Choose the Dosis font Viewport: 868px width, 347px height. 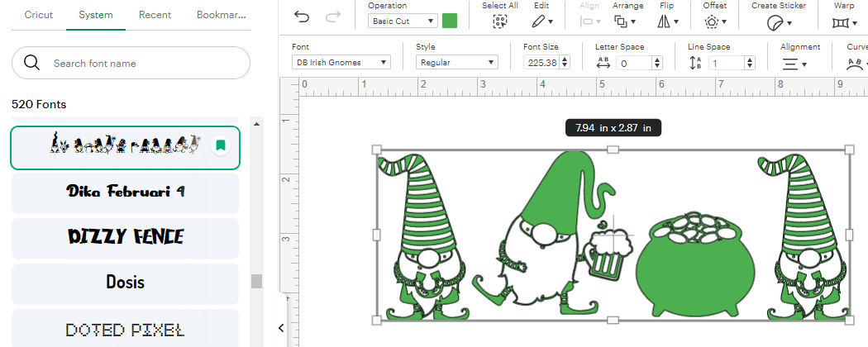pos(125,283)
